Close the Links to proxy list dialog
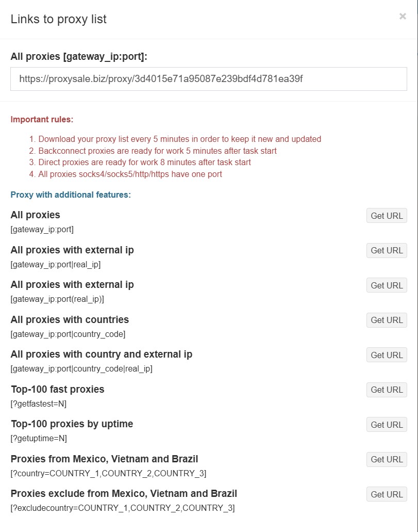This screenshot has height=532, width=418. click(x=403, y=17)
